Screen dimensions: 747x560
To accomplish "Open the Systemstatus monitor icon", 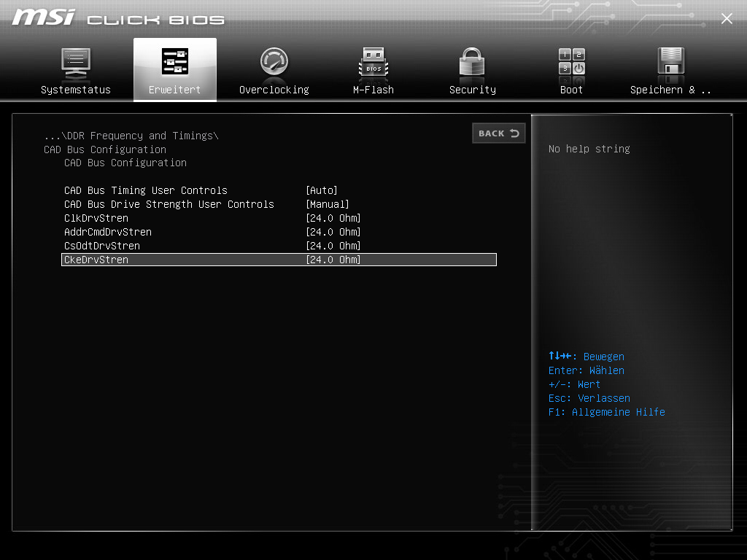I will (x=76, y=63).
